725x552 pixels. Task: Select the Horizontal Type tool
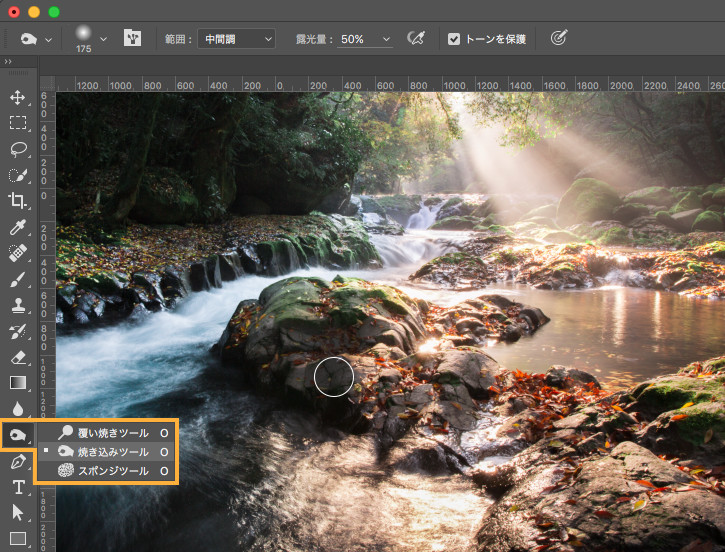(18, 487)
